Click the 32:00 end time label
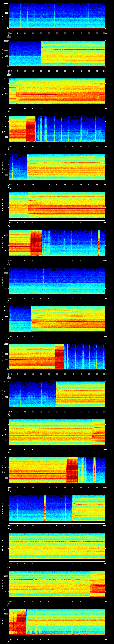 point(105,374)
